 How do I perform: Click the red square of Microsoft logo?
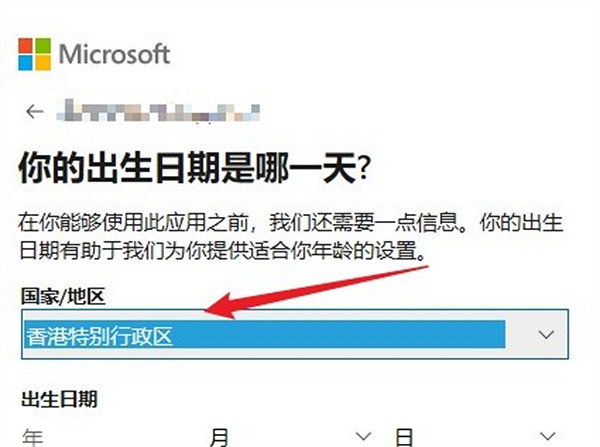[26, 46]
